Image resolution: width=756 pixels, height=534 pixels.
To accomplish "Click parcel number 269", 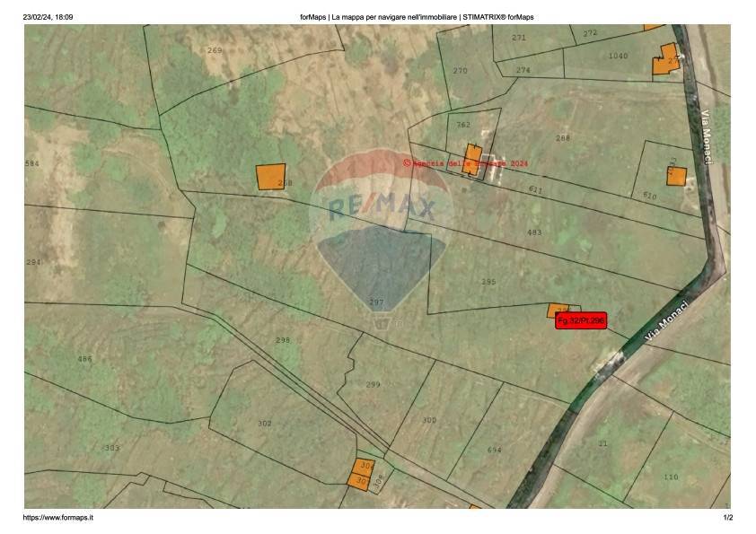I will tap(215, 50).
